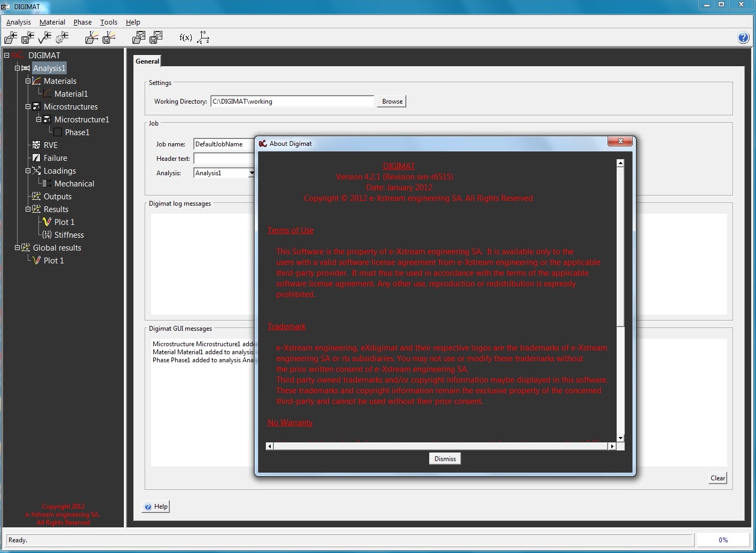Click the blue help question mark icon
Screen dimensions: 756x553
[743, 37]
